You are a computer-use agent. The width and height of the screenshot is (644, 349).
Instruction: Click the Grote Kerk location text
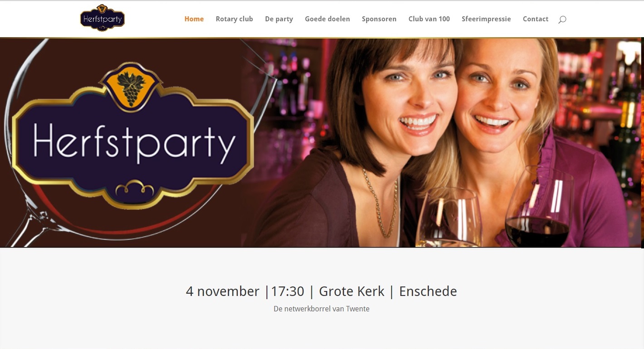pos(352,291)
